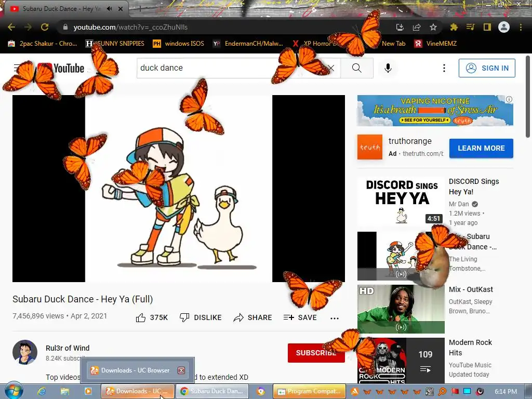The image size is (532, 399).
Task: Click the youtube.com address bar
Action: 224,27
